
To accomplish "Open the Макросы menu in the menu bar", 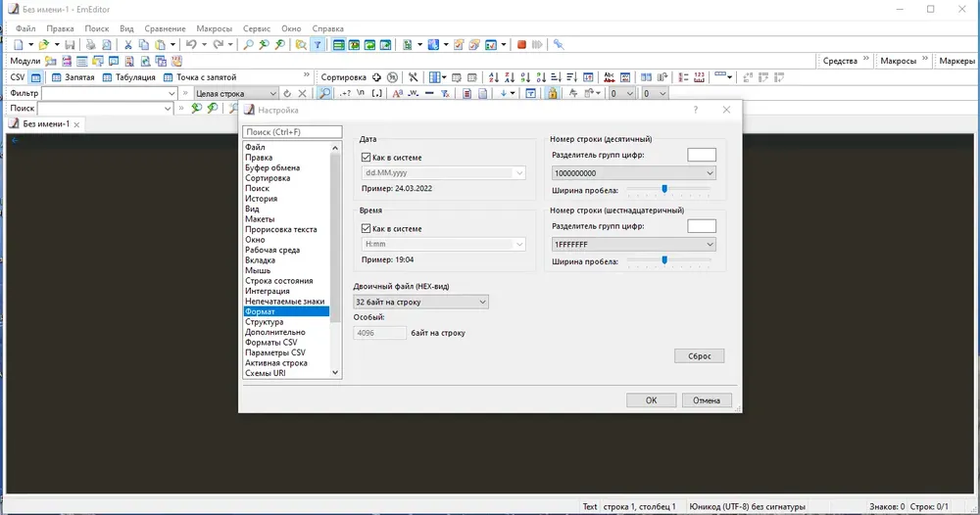I will tap(215, 28).
